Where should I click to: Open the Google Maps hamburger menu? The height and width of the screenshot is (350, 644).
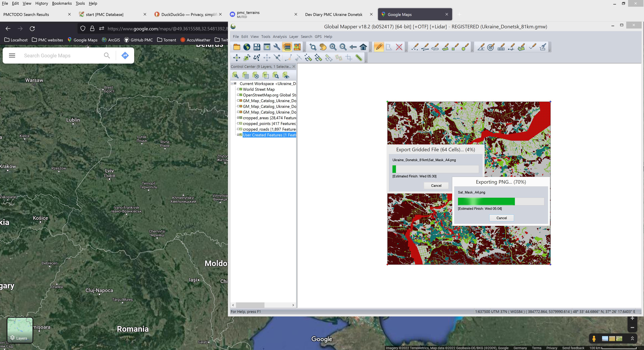click(x=12, y=56)
